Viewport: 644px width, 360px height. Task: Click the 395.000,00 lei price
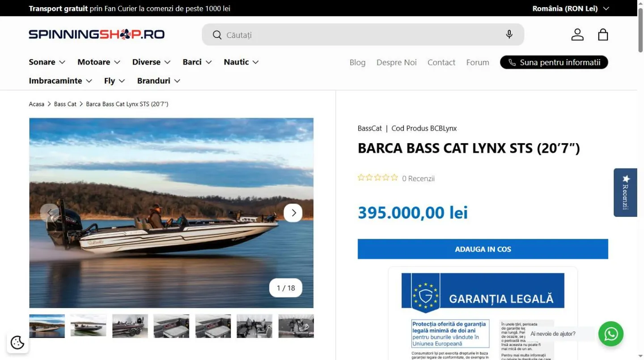pos(412,212)
